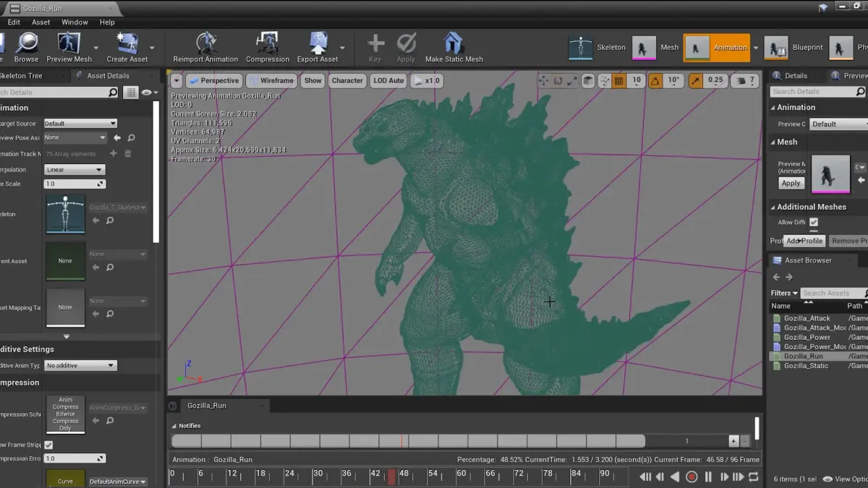This screenshot has width=868, height=488.
Task: Click the Reimport Animation toolbar icon
Action: 205,43
